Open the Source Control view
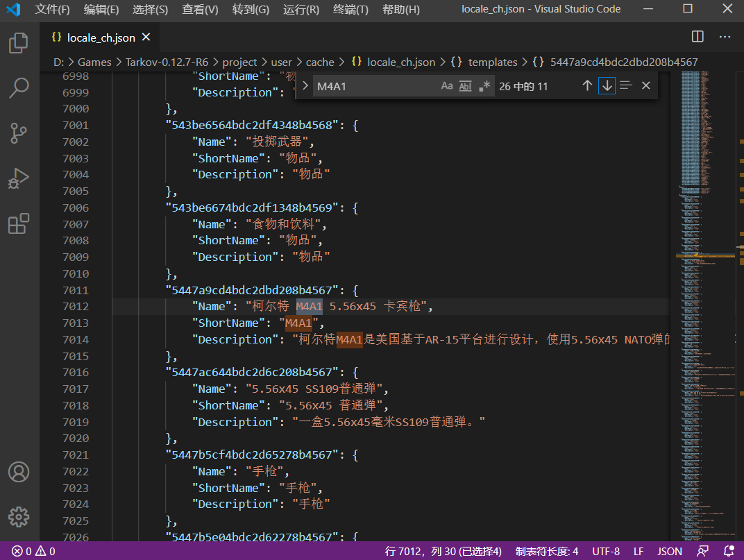The height and width of the screenshot is (560, 744). 19,133
